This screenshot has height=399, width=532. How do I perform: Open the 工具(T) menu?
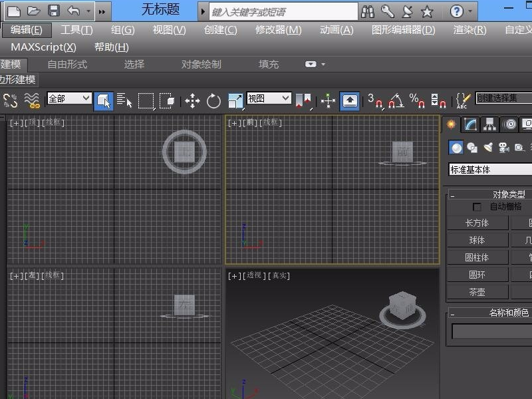coord(76,30)
